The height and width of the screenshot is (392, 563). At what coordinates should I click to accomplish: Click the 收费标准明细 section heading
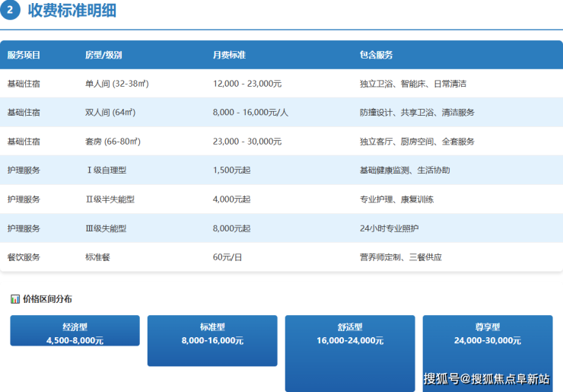[72, 11]
